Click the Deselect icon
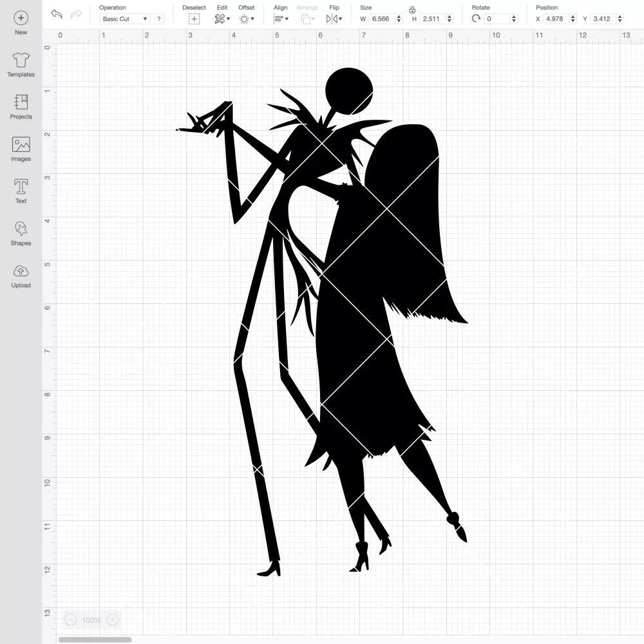644x644 pixels. [194, 19]
